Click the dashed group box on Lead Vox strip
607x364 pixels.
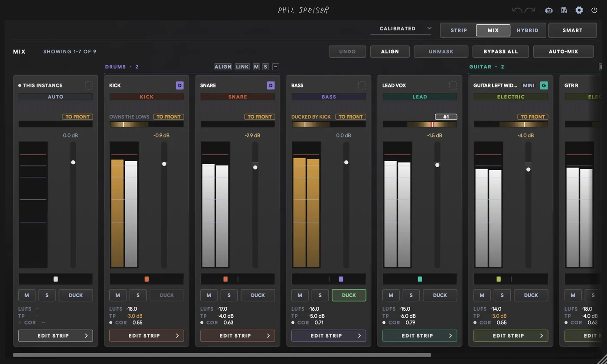pos(453,85)
